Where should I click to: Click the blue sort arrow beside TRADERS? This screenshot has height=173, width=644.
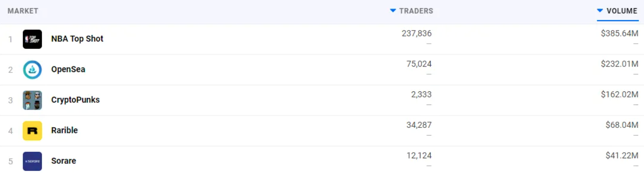tap(393, 11)
